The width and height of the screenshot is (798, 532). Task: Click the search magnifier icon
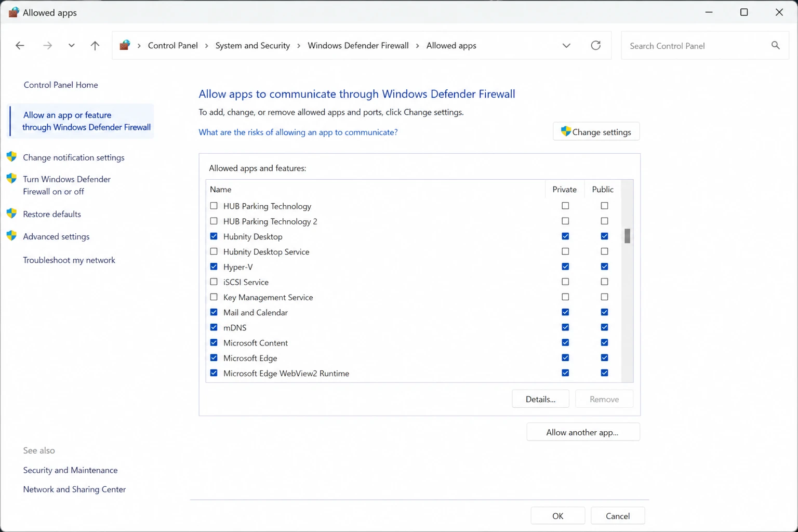click(776, 45)
